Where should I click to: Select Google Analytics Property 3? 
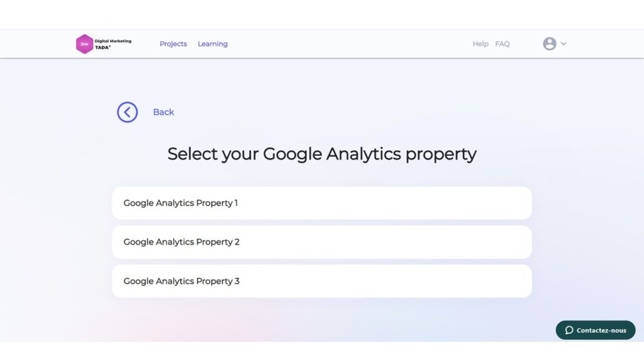click(322, 281)
